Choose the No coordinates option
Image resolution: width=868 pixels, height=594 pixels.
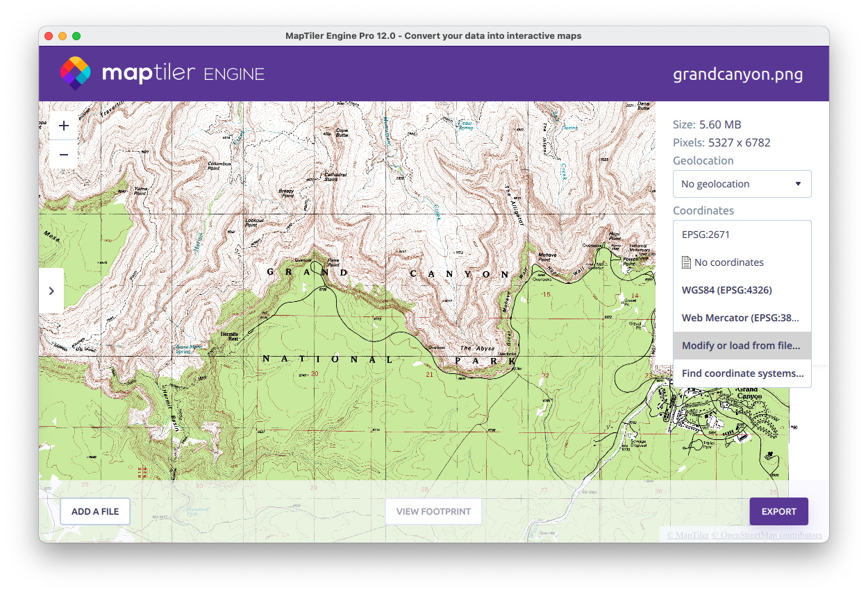[x=728, y=262]
